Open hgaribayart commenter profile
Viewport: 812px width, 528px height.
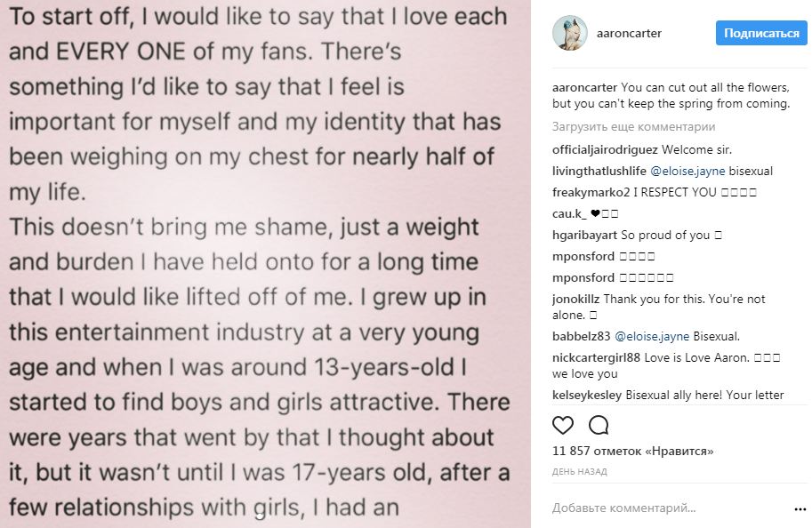tap(584, 235)
